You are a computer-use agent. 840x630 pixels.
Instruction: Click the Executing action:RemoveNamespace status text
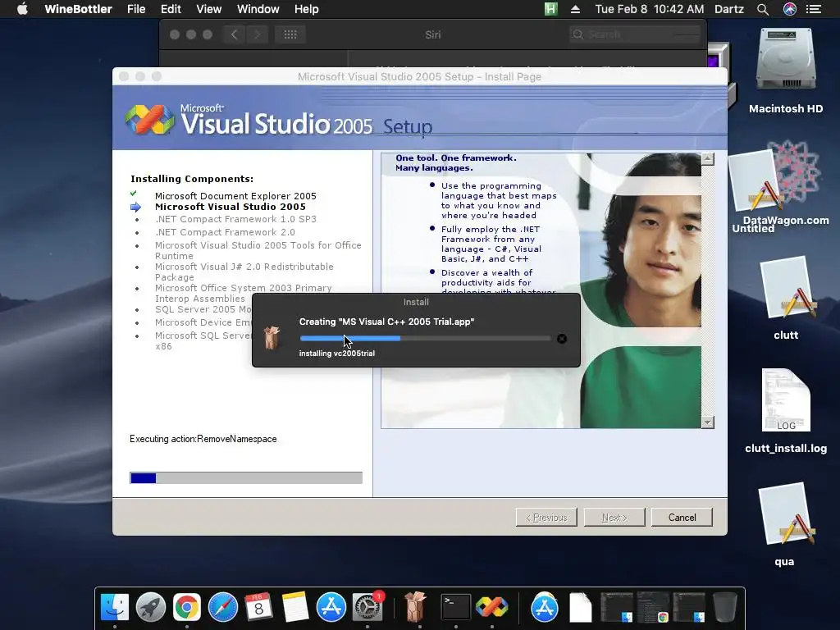(x=203, y=439)
